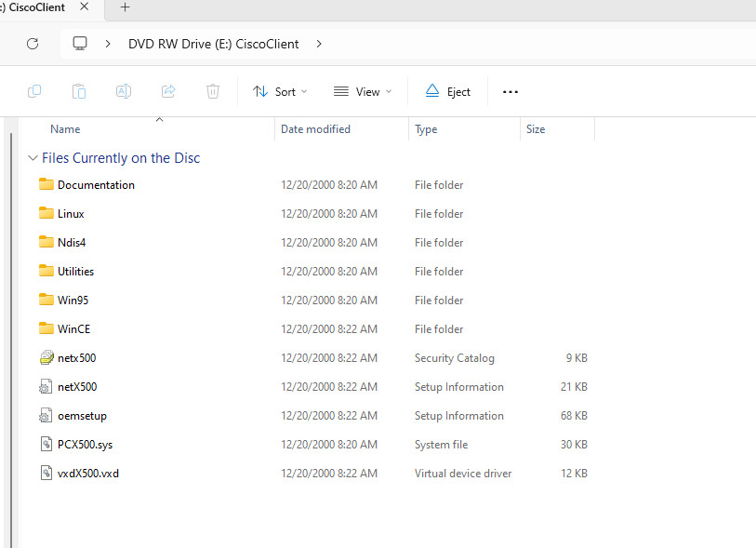Select the Documentation folder
This screenshot has width=756, height=548.
96,185
